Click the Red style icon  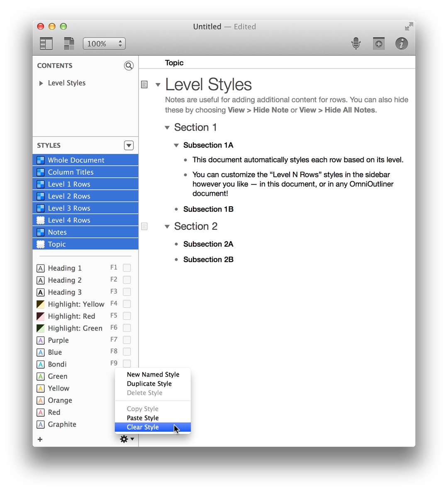pyautogui.click(x=40, y=412)
